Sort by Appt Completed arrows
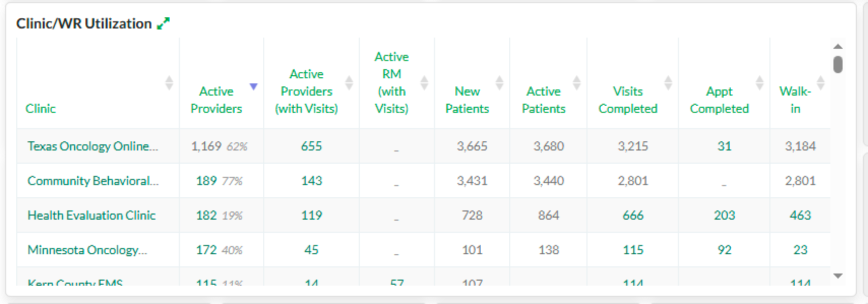Viewport: 868px width, 304px height. (760, 83)
